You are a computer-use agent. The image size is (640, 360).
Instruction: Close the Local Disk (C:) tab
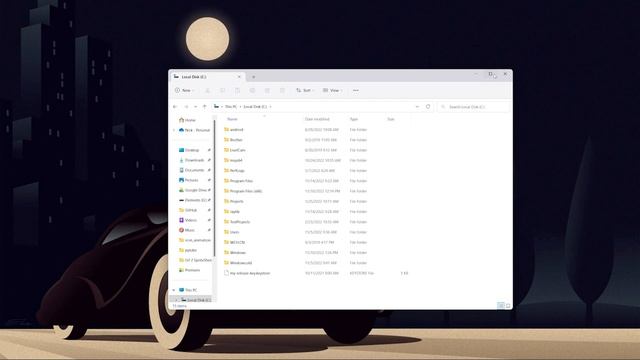click(239, 77)
